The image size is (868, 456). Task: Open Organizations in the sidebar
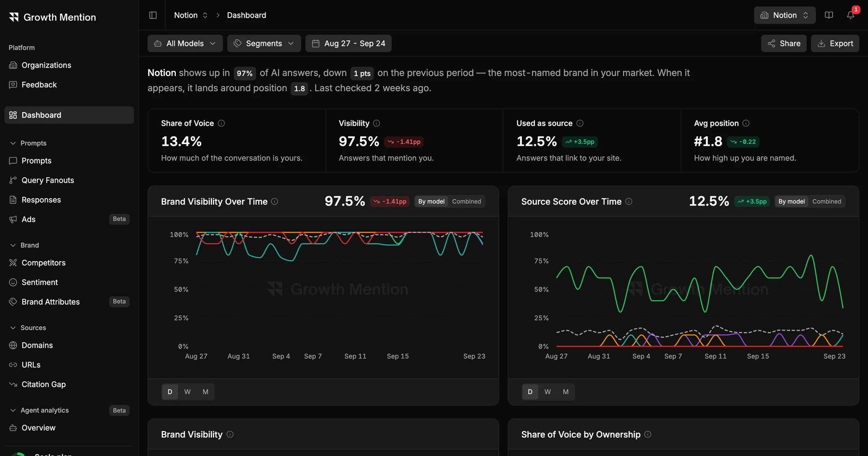[x=69, y=65]
